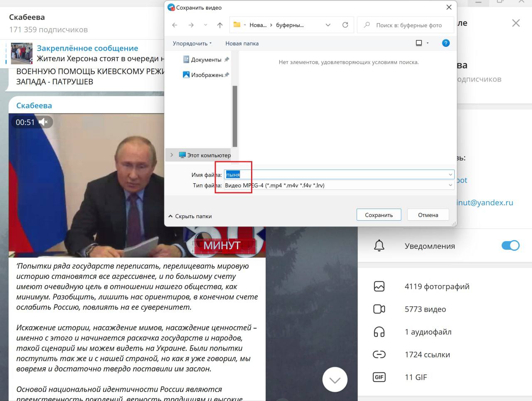Expand the Этот компьютер tree node

(172, 155)
